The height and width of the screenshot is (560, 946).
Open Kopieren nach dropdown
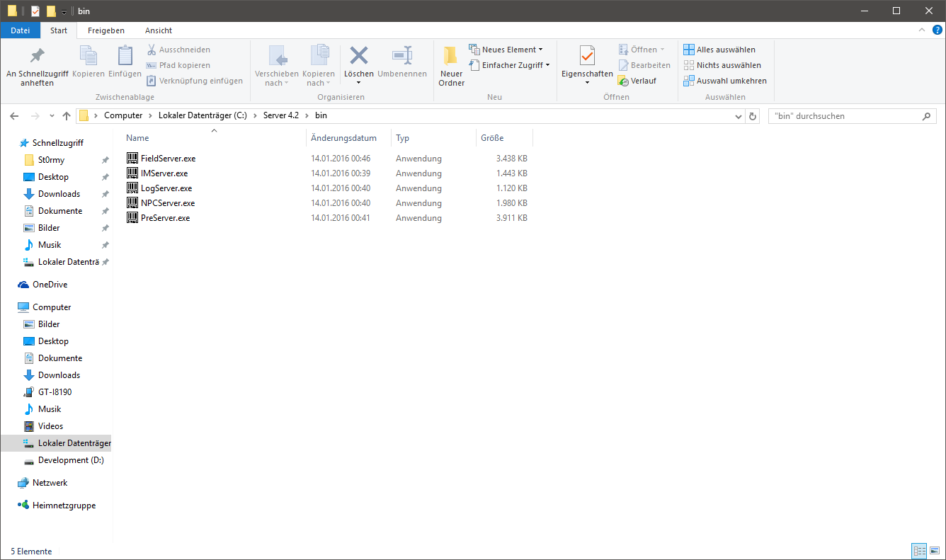click(319, 65)
